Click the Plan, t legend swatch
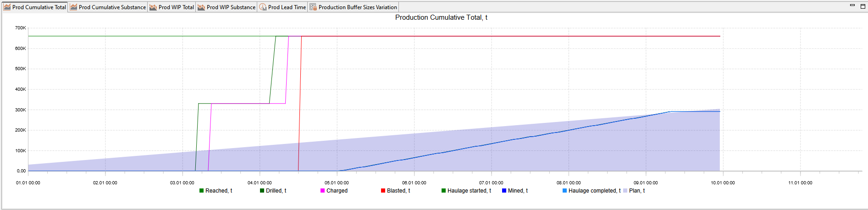This screenshot has width=868, height=210. pyautogui.click(x=625, y=191)
